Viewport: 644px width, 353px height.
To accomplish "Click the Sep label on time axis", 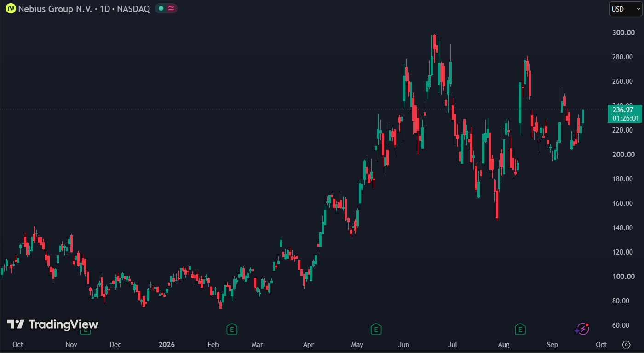I will [552, 345].
